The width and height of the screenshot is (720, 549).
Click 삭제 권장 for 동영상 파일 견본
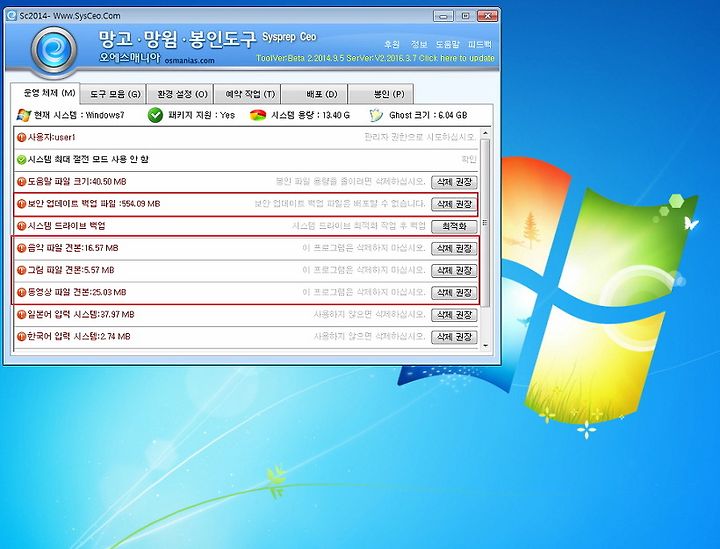pos(454,293)
